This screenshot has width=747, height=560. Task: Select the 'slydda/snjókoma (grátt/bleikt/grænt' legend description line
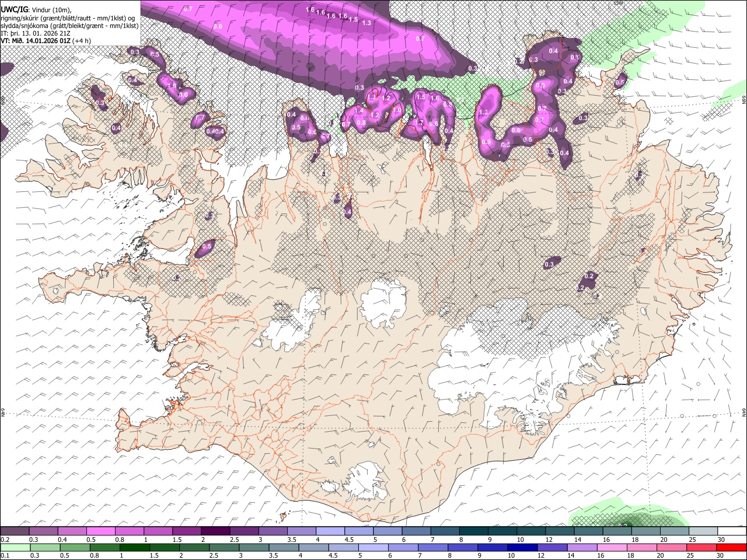pyautogui.click(x=69, y=25)
